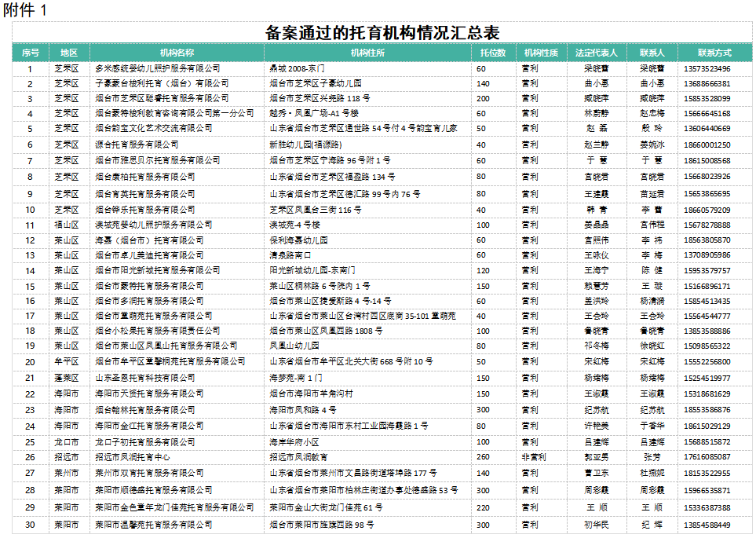The width and height of the screenshot is (756, 538).
Task: Click institution name '烟台育英托育服务有限公司'
Action: point(145,194)
